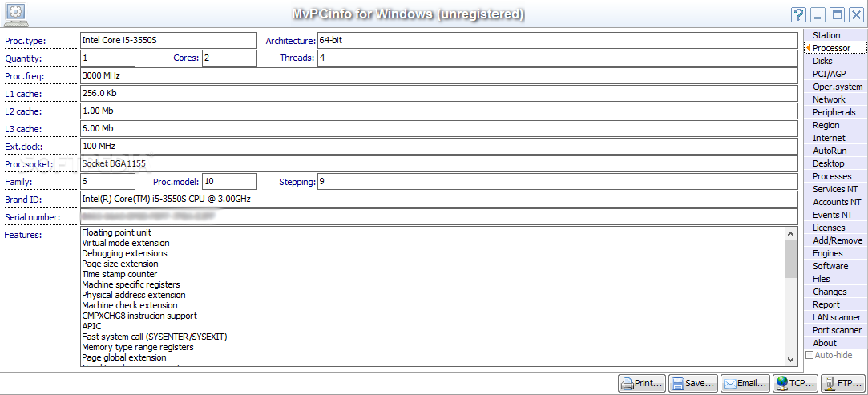Screen dimensions: 868x395
Task: Click the Proc.freq field showing 3000 MHz
Action: click(x=438, y=75)
